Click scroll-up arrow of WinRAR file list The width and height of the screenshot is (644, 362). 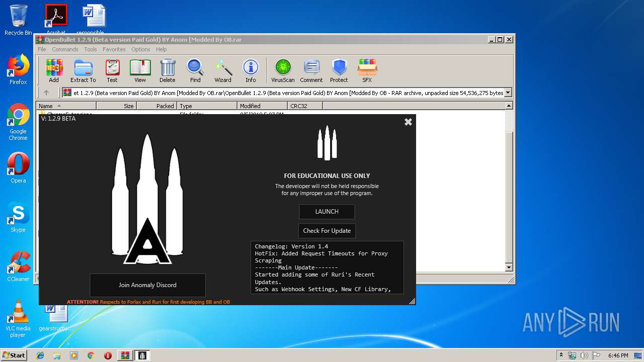[509, 106]
